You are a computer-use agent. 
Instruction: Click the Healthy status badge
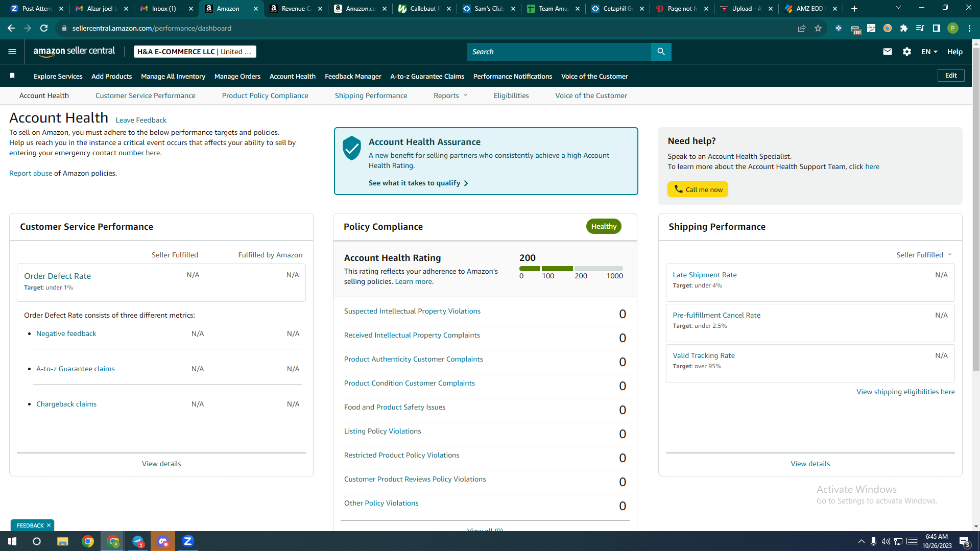pos(604,226)
